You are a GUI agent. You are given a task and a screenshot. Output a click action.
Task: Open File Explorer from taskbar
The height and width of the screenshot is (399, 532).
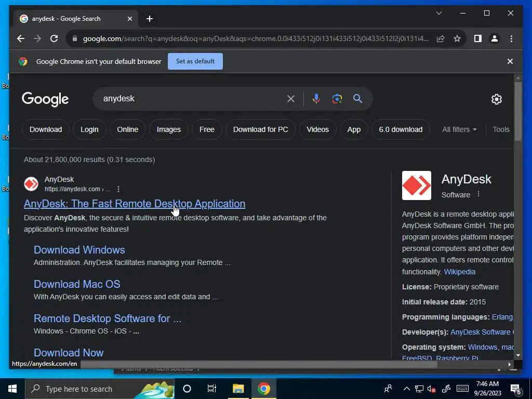click(238, 389)
